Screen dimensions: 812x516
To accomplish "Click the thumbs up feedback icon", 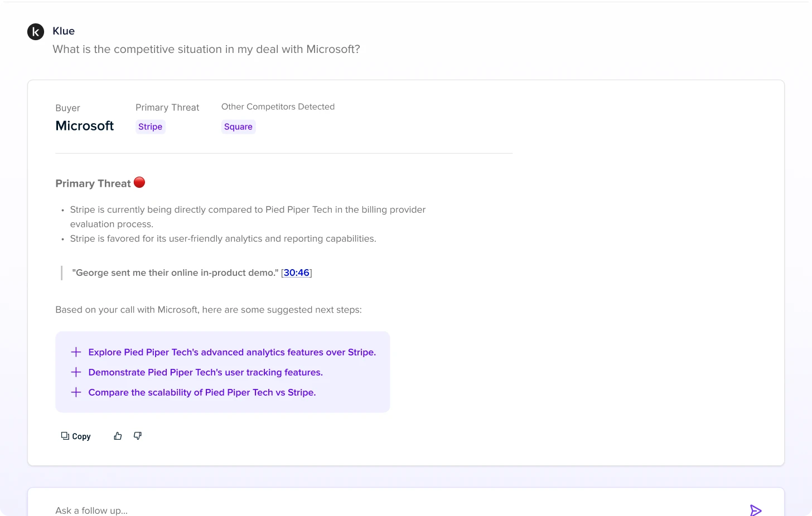I will (x=118, y=436).
